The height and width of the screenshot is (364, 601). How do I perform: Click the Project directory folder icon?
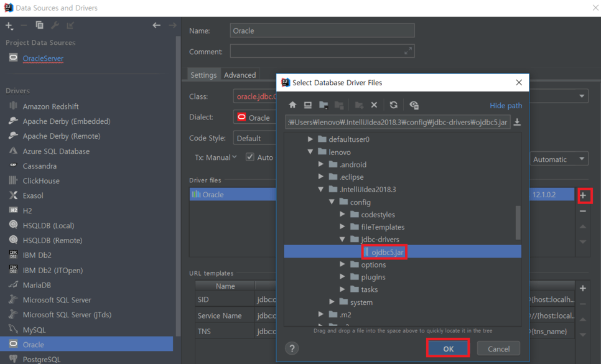click(324, 105)
